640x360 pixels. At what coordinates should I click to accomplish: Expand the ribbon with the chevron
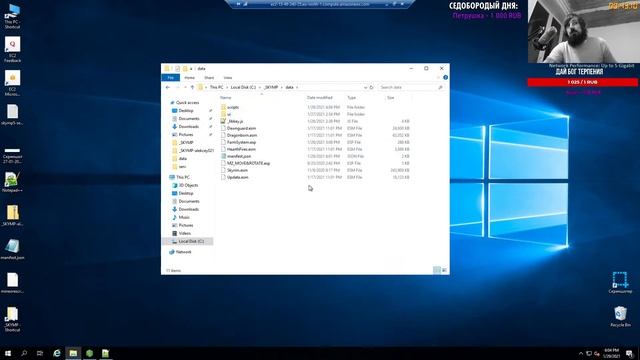pyautogui.click(x=438, y=78)
